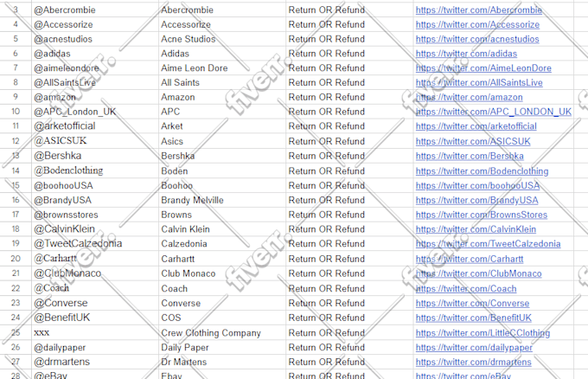This screenshot has width=588, height=379.
Task: Open the twitter.com/Bodenclothing link
Action: [x=482, y=171]
